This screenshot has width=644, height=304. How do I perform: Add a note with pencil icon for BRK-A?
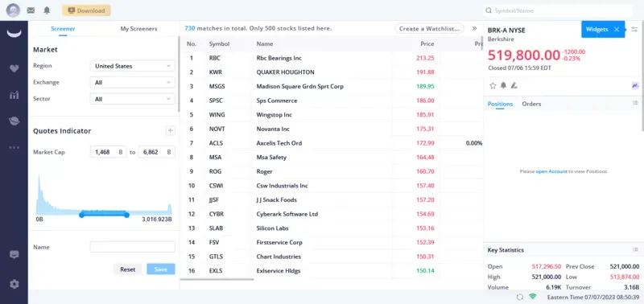(514, 86)
